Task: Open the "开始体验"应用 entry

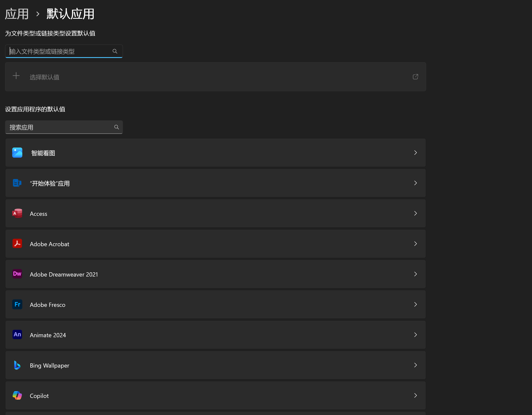Action: click(215, 183)
